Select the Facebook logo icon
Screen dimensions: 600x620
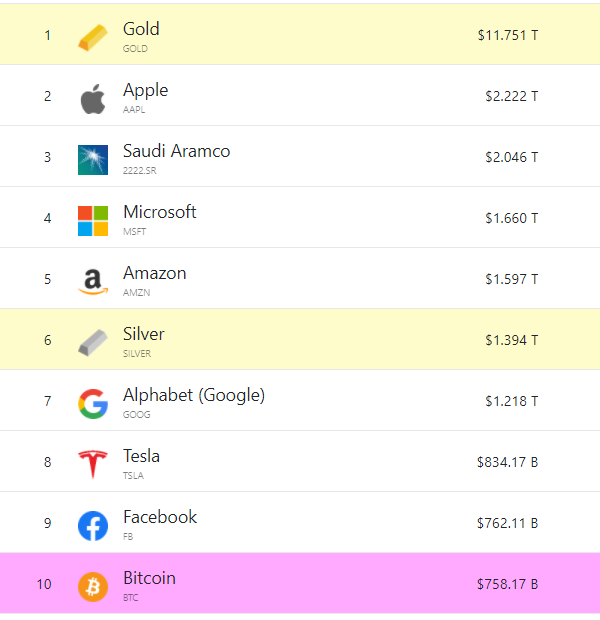pos(93,526)
